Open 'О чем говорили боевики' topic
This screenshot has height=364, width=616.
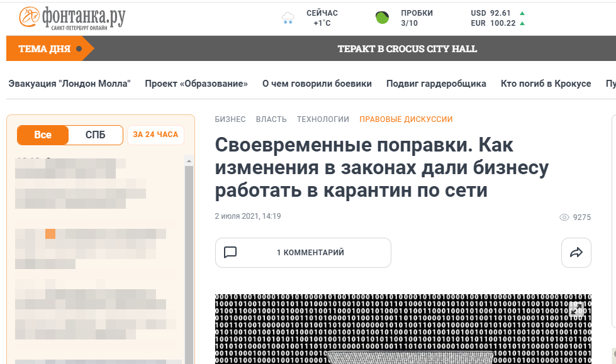(x=317, y=84)
